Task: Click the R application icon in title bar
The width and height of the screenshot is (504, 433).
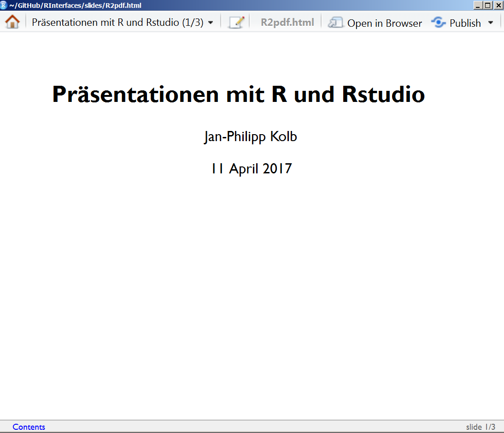Action: coord(4,5)
